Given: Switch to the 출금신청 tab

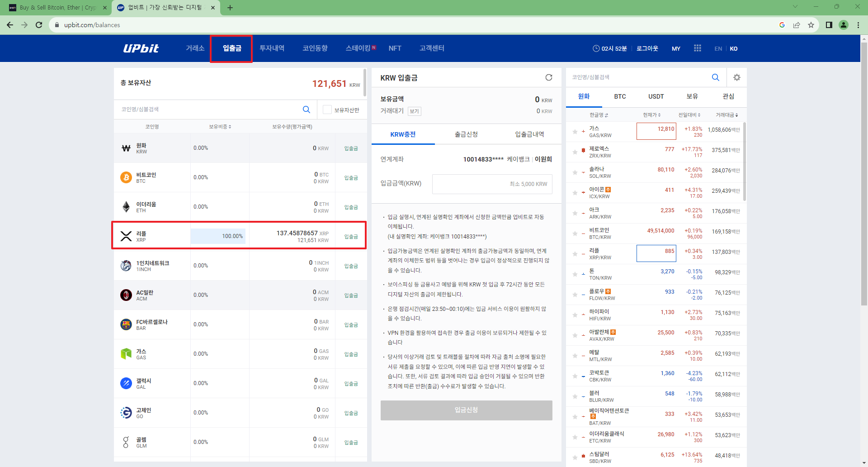Looking at the screenshot, I should (x=466, y=134).
